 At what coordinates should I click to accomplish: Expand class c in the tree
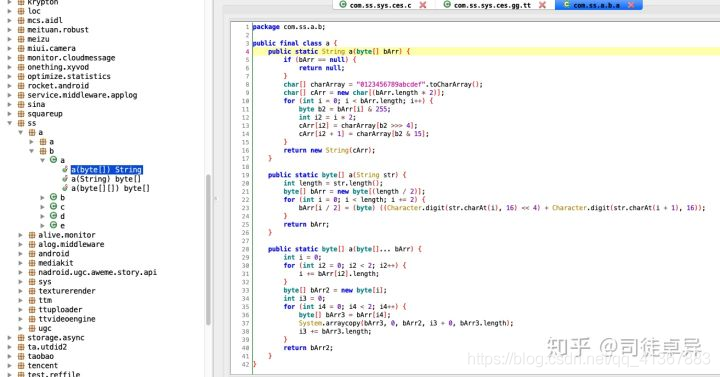click(x=43, y=207)
